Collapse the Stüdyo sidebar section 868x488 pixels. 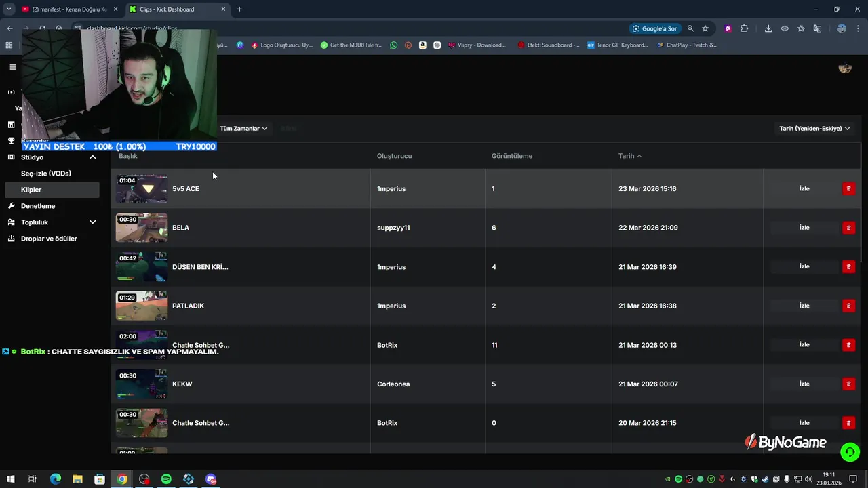(x=93, y=157)
